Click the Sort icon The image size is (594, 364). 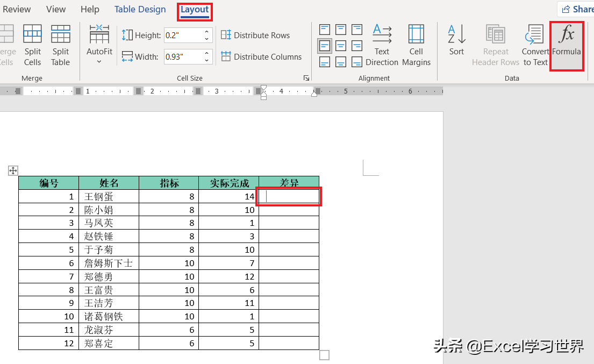[x=456, y=40]
